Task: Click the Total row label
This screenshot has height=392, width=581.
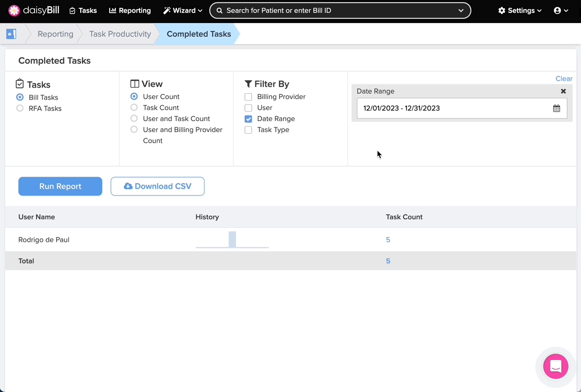Action: [26, 261]
